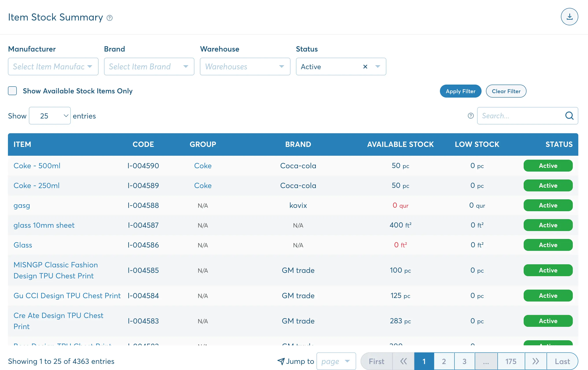Open the glass 10mm sheet item link
This screenshot has width=588, height=370.
(44, 225)
